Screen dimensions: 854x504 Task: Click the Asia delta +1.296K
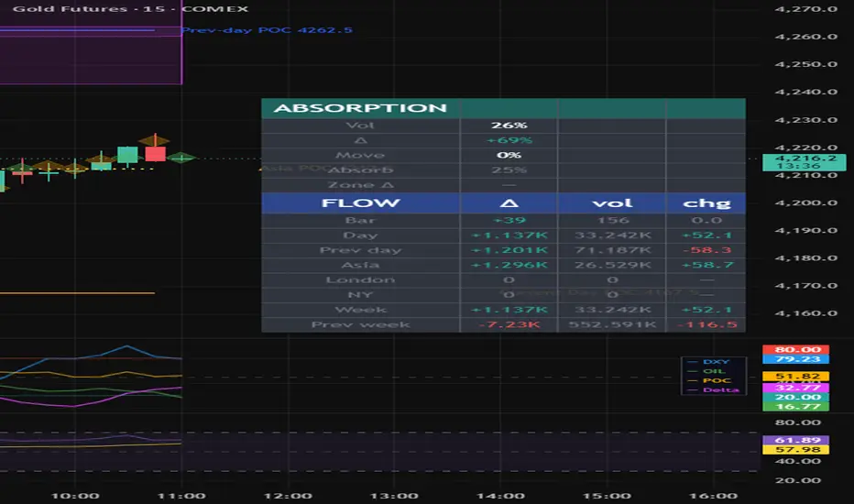click(x=509, y=265)
